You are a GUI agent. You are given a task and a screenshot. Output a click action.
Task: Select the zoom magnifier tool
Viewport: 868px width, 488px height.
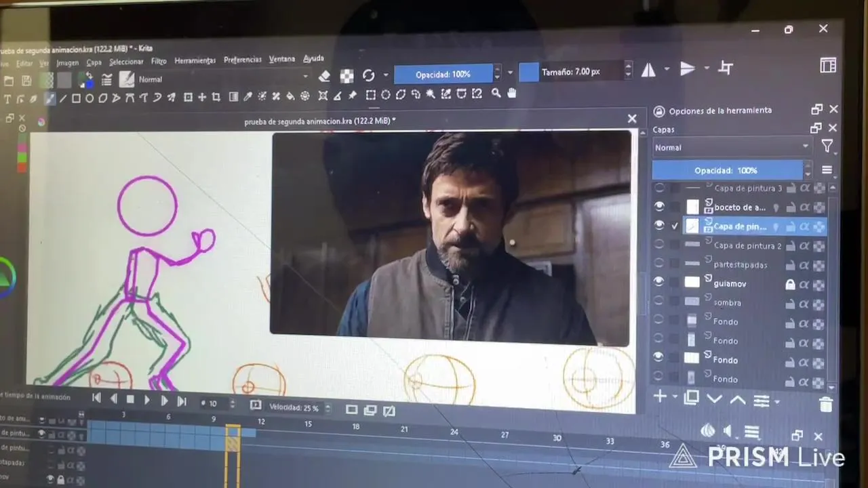(x=496, y=93)
